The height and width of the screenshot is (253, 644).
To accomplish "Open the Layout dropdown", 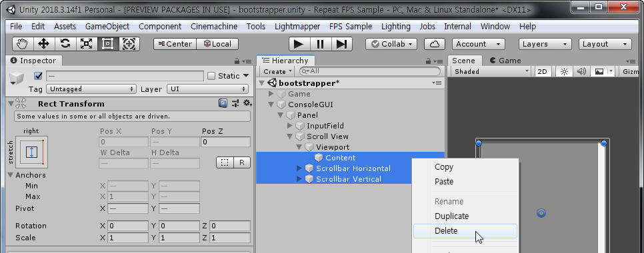I will [x=605, y=44].
